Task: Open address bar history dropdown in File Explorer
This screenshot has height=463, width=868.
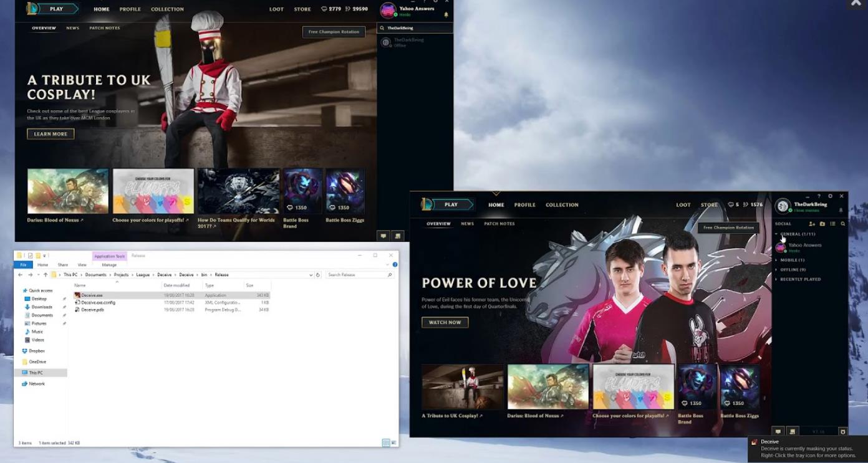Action: (311, 275)
